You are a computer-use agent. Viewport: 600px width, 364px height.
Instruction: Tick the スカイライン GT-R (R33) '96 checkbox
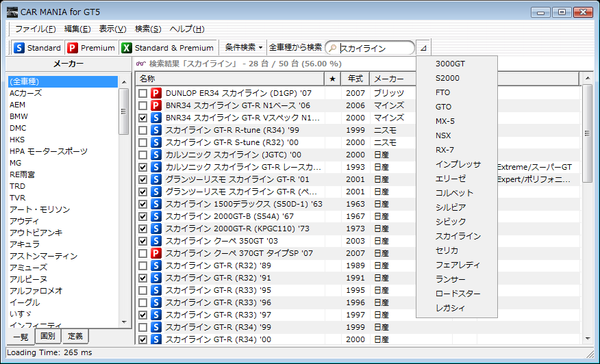tap(142, 302)
